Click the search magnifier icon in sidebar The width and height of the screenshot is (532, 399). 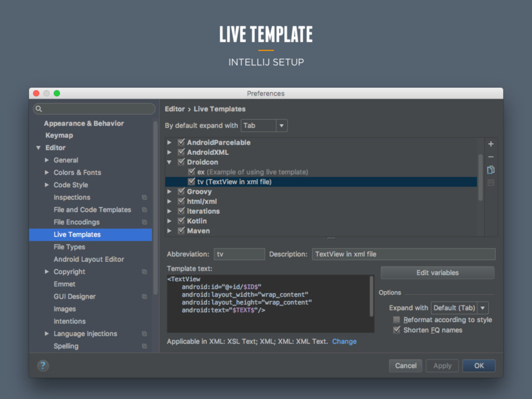point(38,109)
